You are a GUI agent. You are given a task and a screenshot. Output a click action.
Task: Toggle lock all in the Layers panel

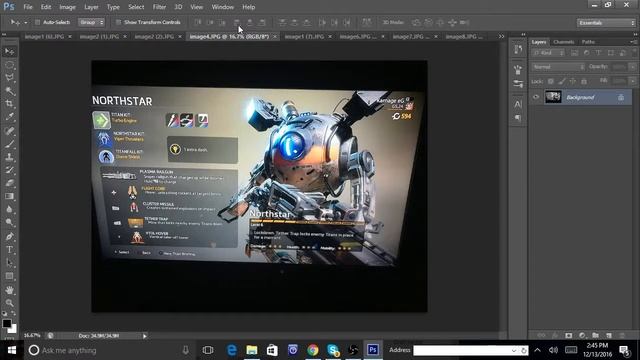pos(584,82)
